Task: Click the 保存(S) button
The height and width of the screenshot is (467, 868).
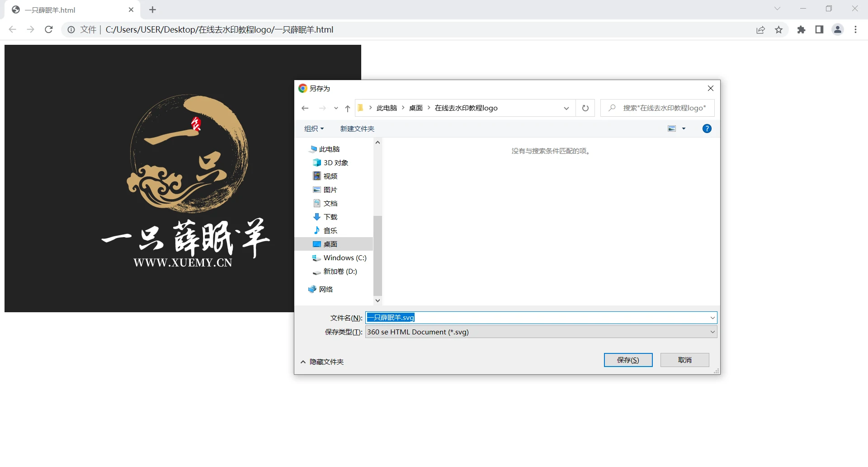Action: 628,360
